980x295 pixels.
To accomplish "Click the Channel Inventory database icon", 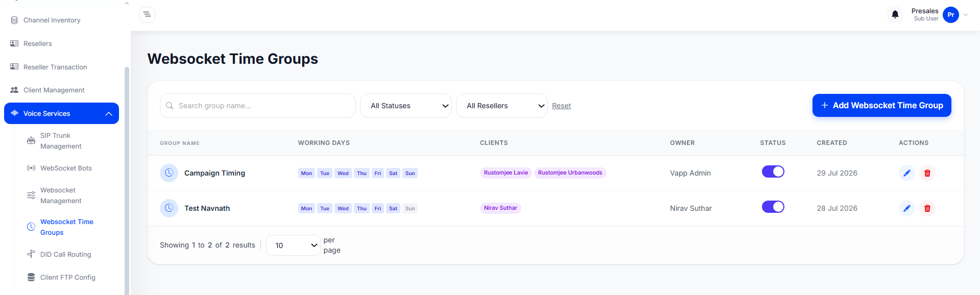I will click(x=14, y=20).
